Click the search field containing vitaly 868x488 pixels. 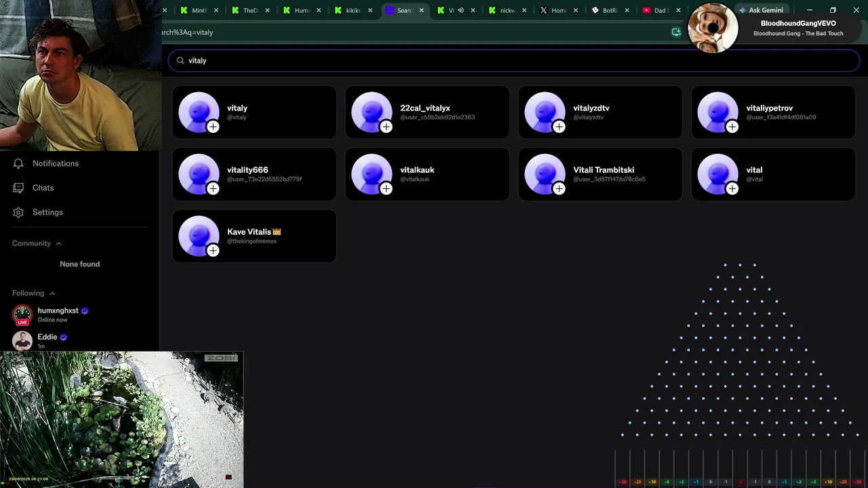point(514,60)
